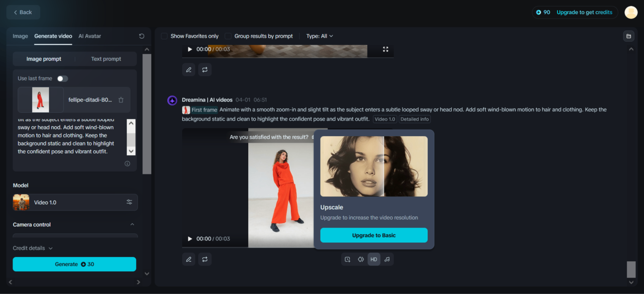Click the fellipe-ditadi-B0... file name
644x294 pixels.
tap(90, 100)
